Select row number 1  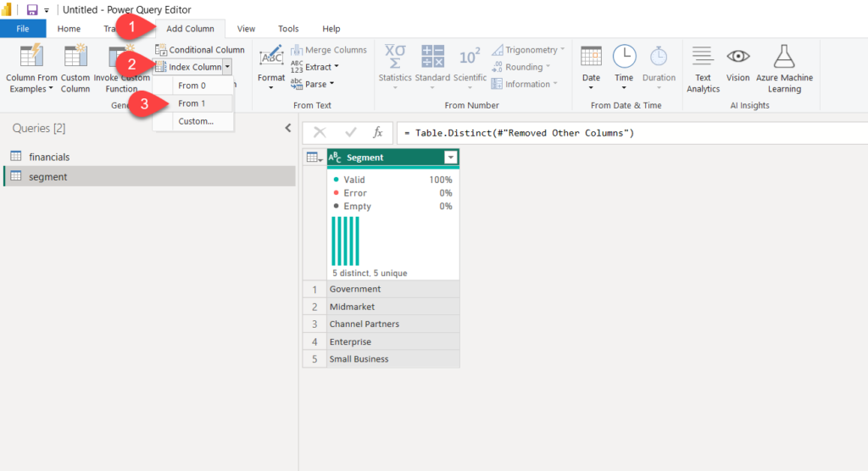pyautogui.click(x=314, y=290)
